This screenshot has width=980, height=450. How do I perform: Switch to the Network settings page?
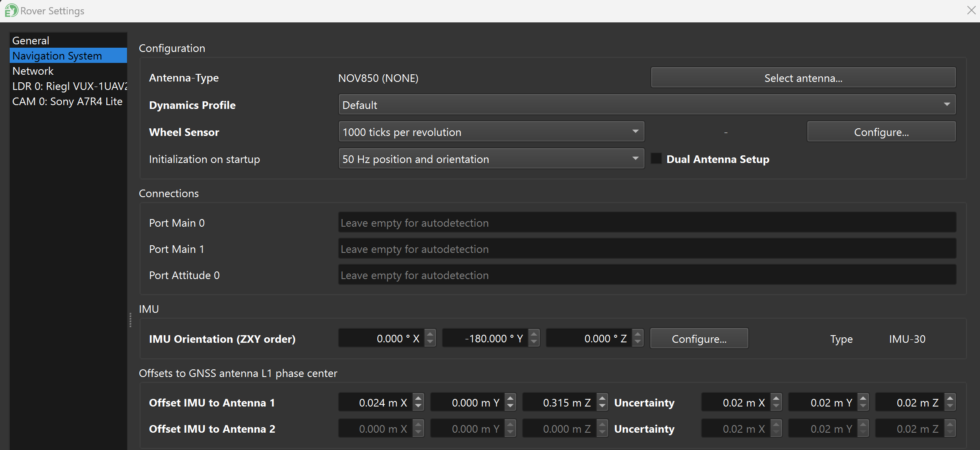coord(33,71)
